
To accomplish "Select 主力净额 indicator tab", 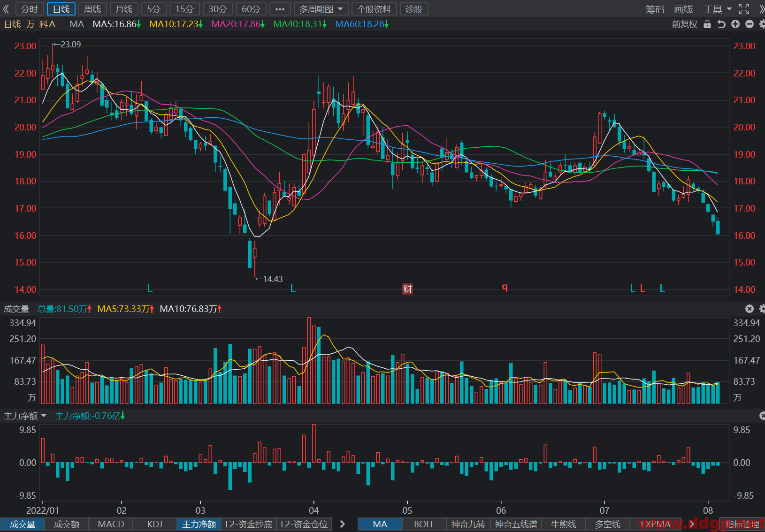I will 199,524.
